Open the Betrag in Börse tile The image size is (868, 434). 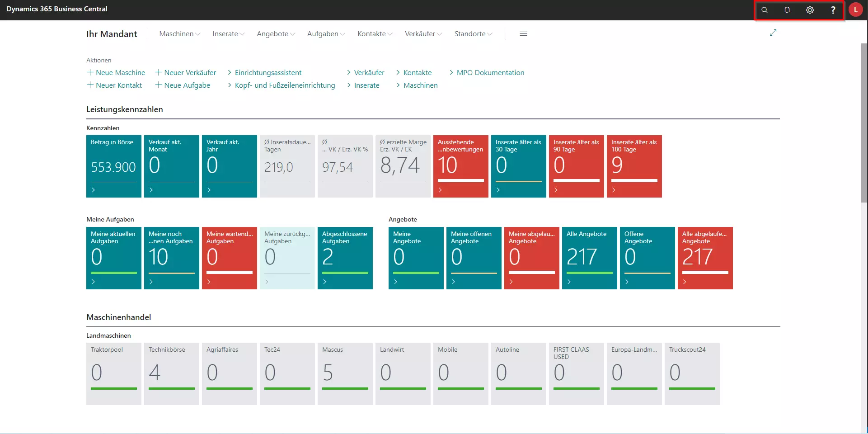coord(113,166)
